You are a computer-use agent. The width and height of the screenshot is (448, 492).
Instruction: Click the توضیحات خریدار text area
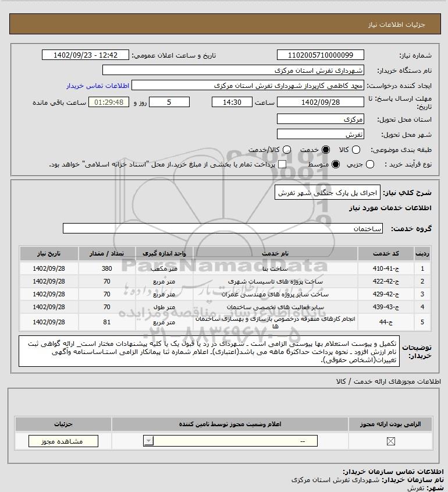click(x=209, y=351)
